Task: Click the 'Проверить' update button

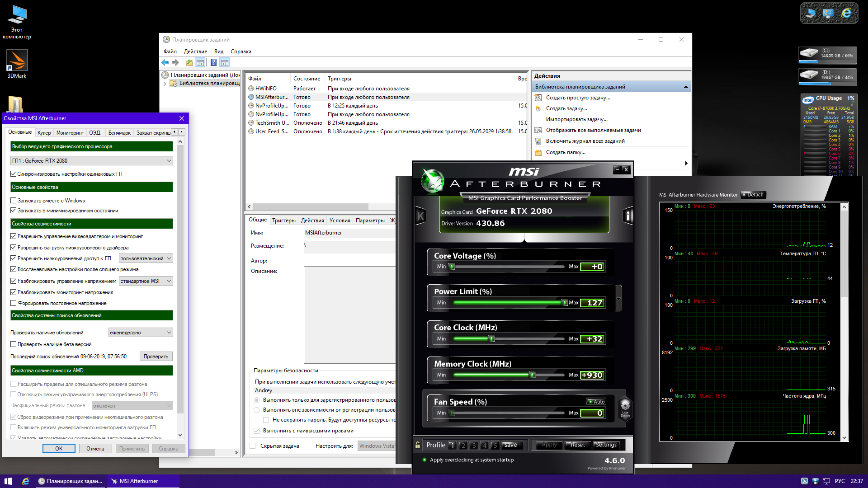Action: [156, 357]
